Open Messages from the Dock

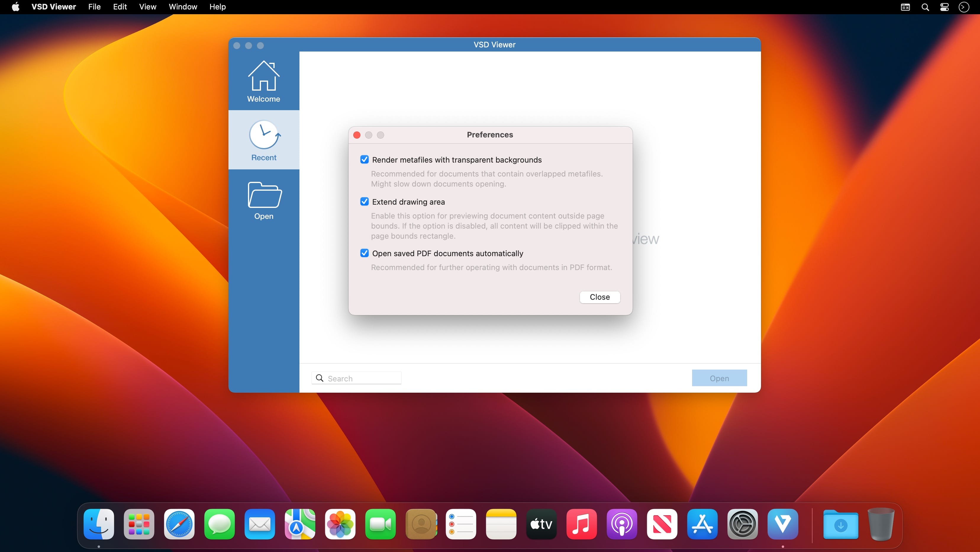pyautogui.click(x=220, y=524)
